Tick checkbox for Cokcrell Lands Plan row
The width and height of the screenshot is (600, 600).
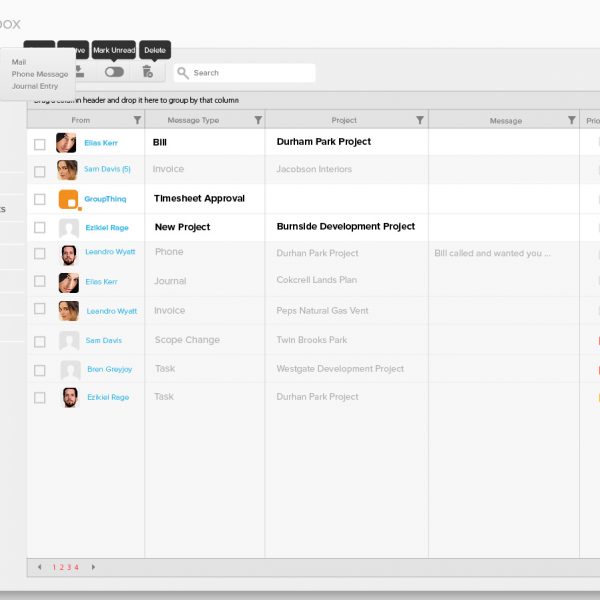pos(40,281)
